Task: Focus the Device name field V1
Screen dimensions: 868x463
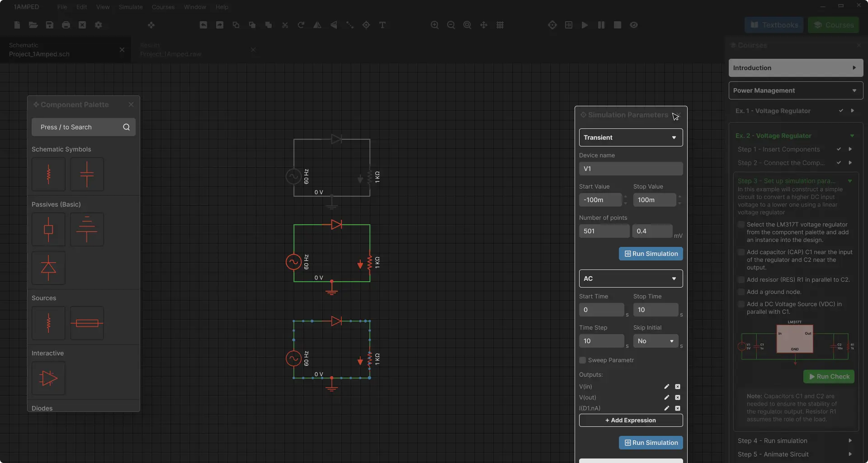Action: 631,169
